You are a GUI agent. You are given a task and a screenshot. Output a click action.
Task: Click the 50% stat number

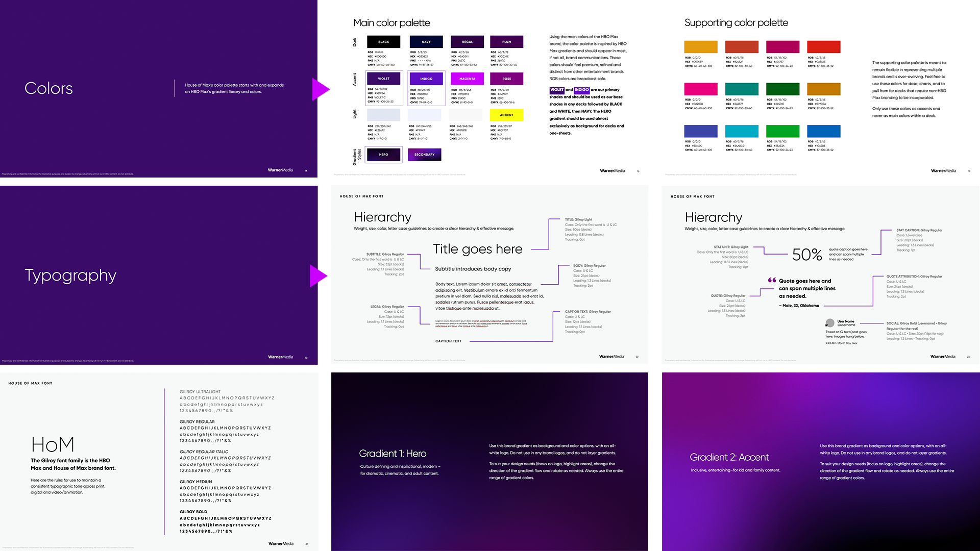[807, 254]
